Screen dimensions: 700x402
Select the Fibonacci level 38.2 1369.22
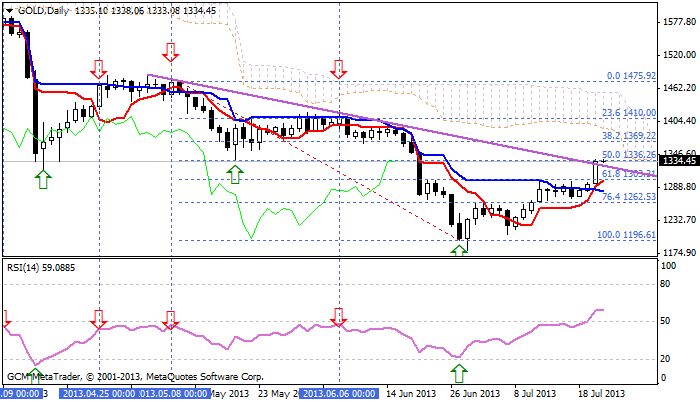click(x=629, y=135)
